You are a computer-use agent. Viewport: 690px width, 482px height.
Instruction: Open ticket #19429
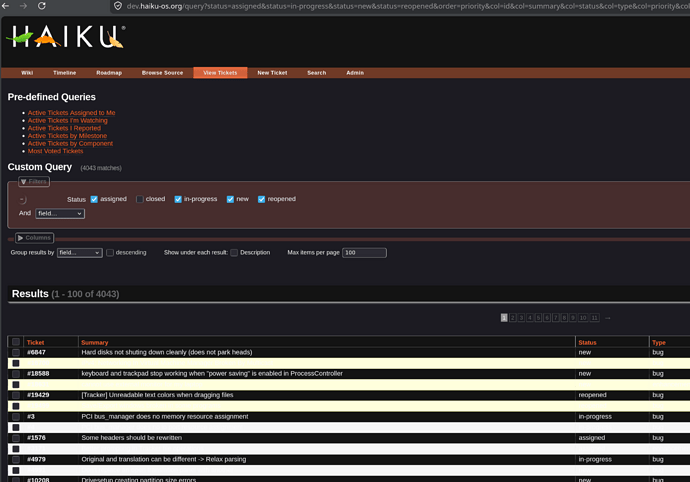coord(38,395)
